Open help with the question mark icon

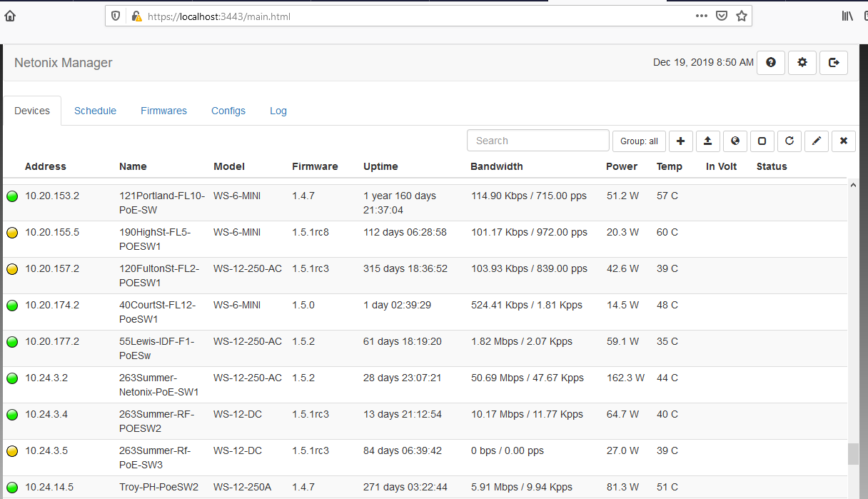point(771,63)
